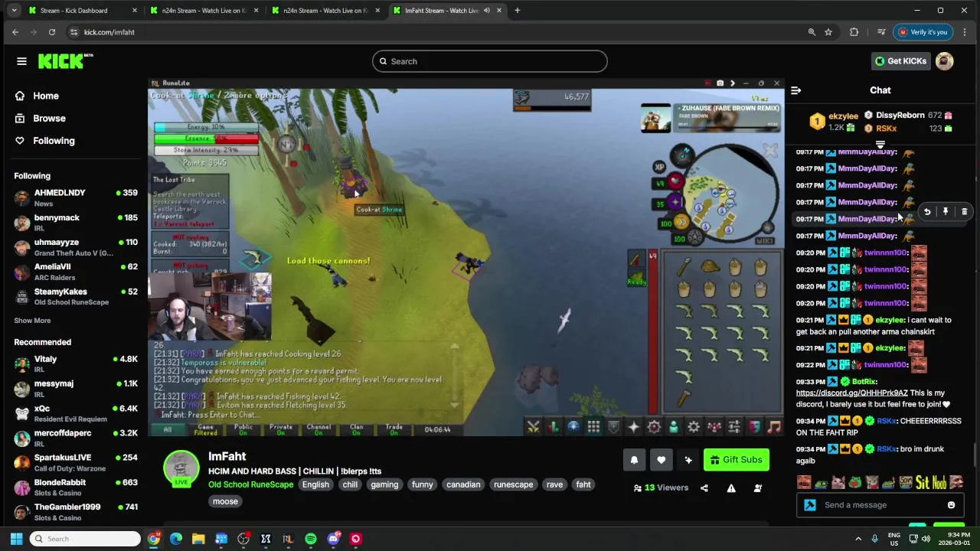Mute the ImFaht Stream tab audio icon

[x=486, y=11]
